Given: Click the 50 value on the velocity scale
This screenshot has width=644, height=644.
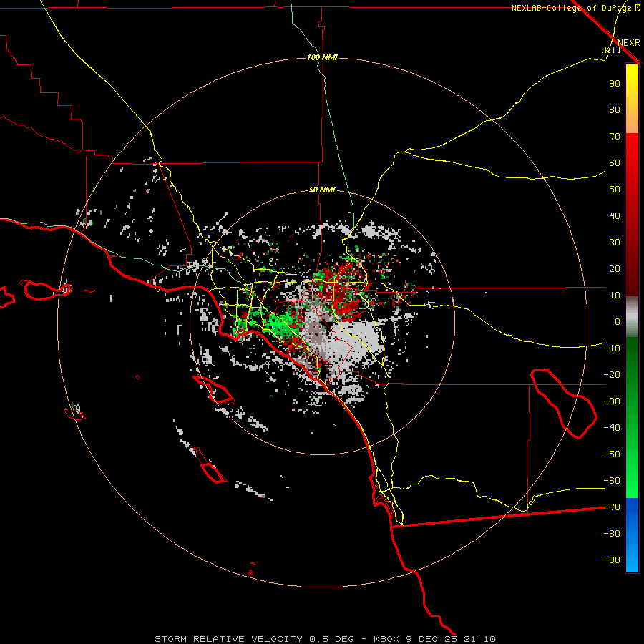Looking at the screenshot, I should click(x=615, y=190).
